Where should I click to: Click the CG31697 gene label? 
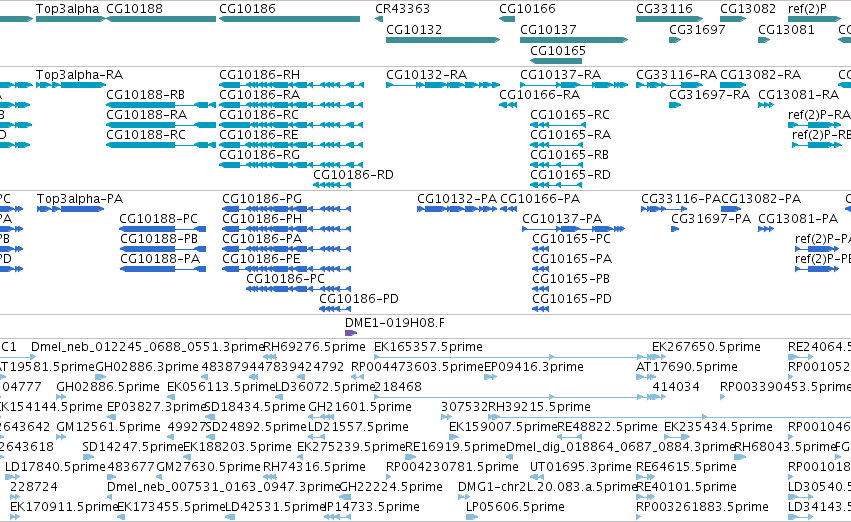[697, 29]
